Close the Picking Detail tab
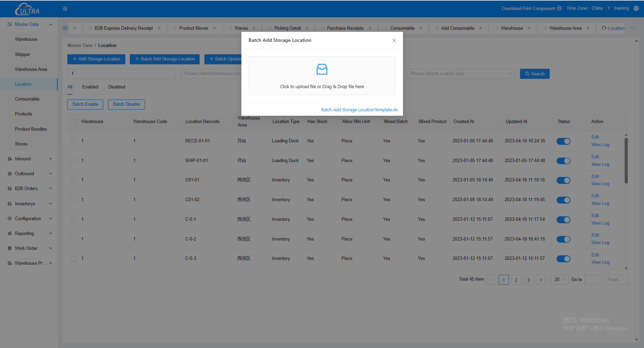The height and width of the screenshot is (348, 644). (x=307, y=28)
